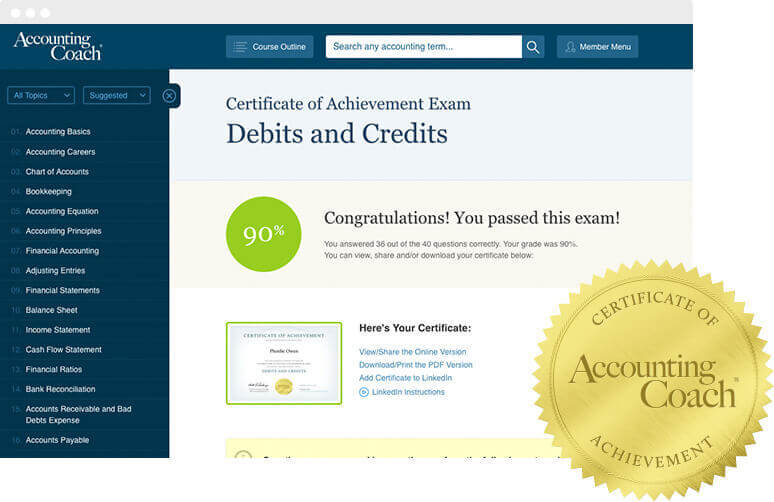This screenshot has width=774, height=502.
Task: Click the 'Debits and Credits' heading
Action: pyautogui.click(x=337, y=134)
